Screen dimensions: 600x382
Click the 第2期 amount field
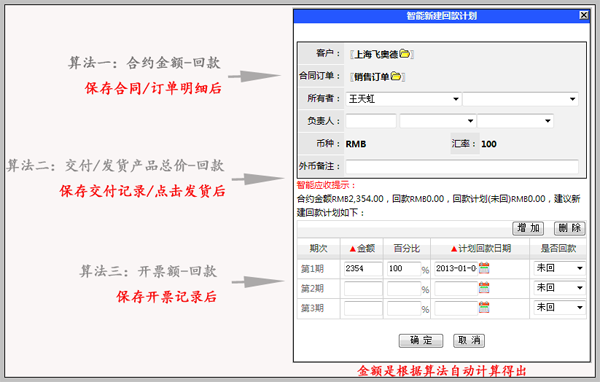(x=363, y=289)
